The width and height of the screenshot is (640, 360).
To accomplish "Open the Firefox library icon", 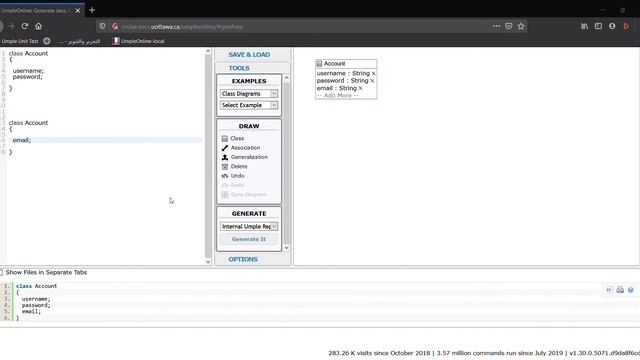I will [x=584, y=26].
